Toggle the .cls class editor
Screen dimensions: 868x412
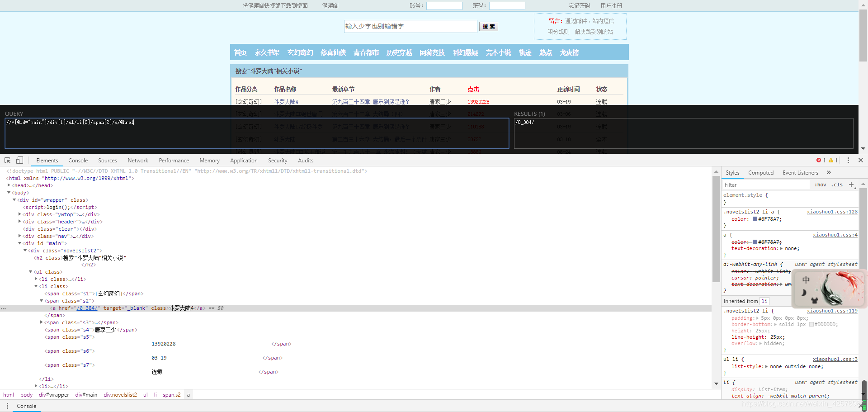coord(837,185)
